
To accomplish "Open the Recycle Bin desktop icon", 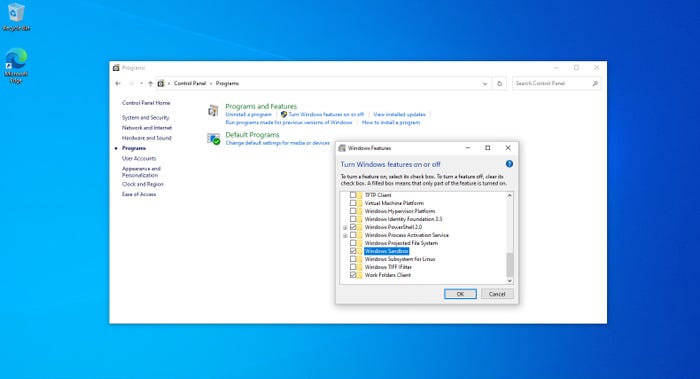I will point(16,17).
